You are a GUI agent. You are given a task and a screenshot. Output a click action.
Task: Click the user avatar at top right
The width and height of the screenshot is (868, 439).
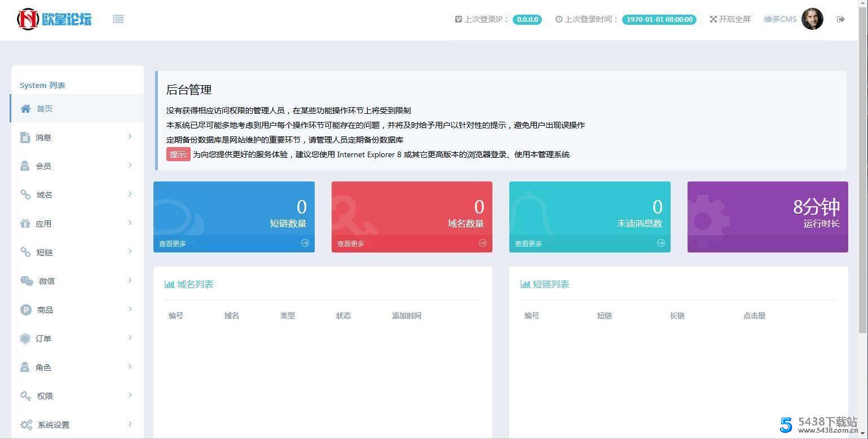pyautogui.click(x=812, y=19)
